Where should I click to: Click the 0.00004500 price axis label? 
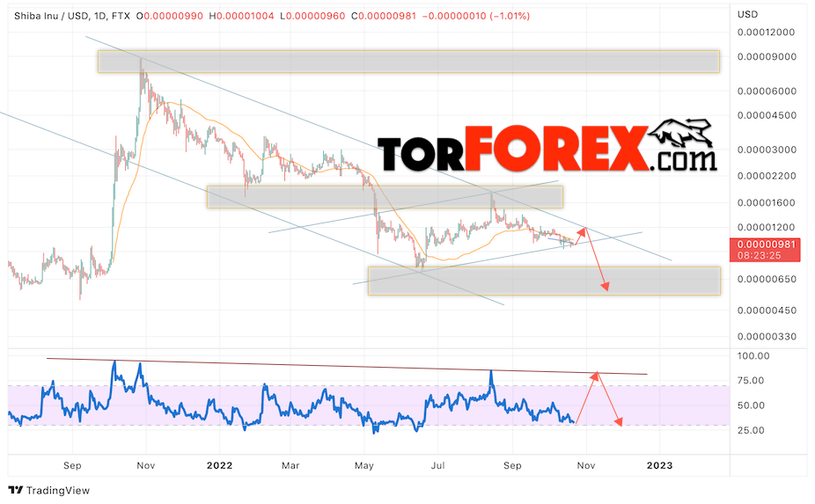pos(767,115)
